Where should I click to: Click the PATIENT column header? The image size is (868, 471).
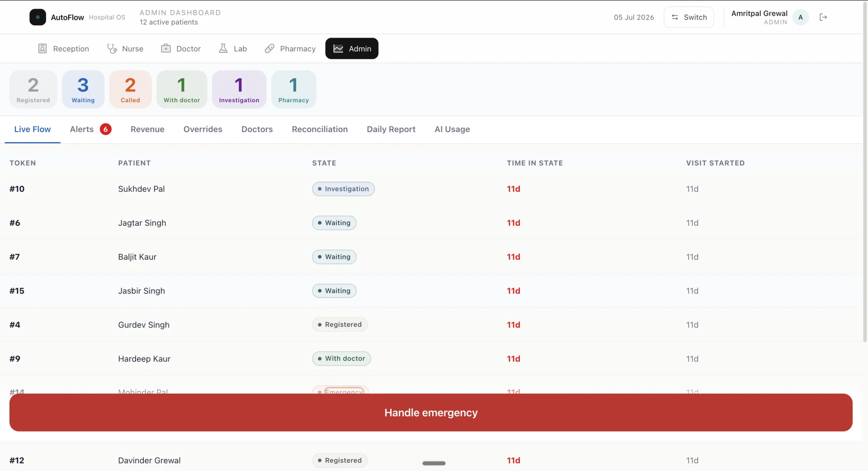[x=134, y=163]
